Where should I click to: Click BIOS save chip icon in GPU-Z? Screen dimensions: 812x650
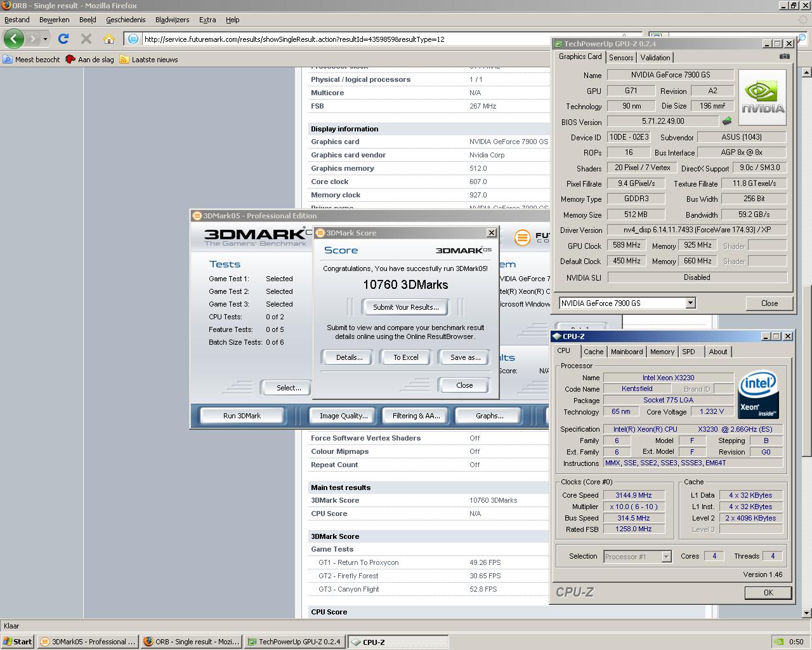pyautogui.click(x=727, y=121)
